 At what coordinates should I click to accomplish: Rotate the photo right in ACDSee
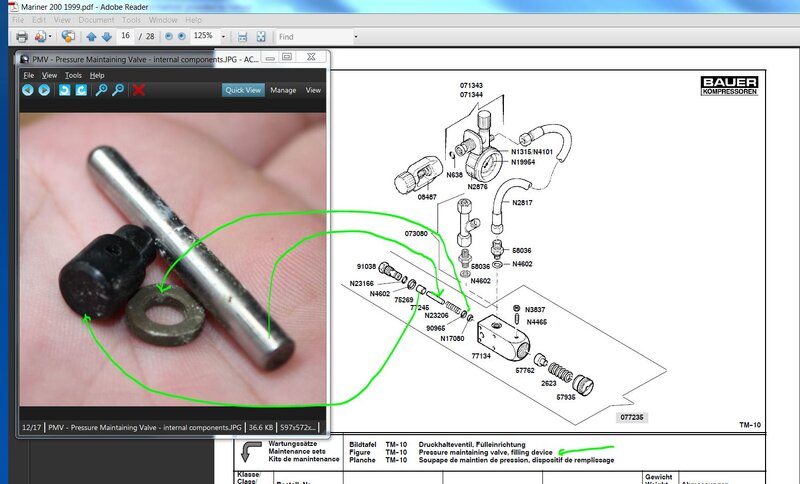80,90
